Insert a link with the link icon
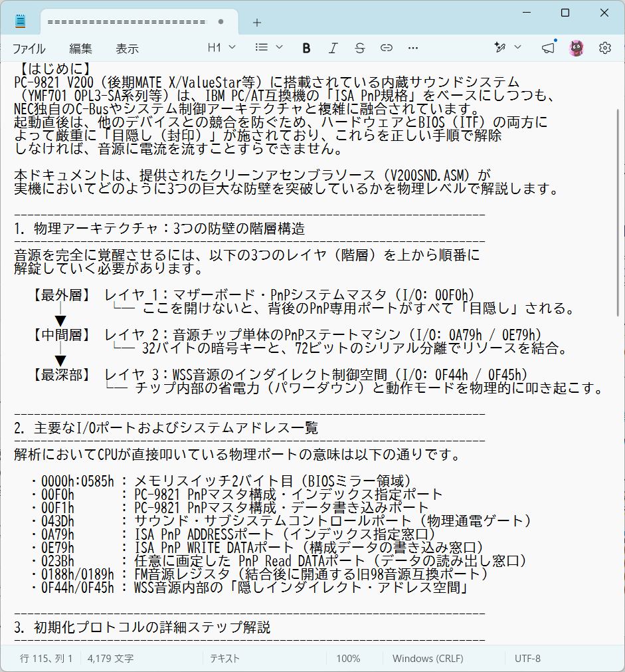This screenshot has height=672, width=625. 387,48
